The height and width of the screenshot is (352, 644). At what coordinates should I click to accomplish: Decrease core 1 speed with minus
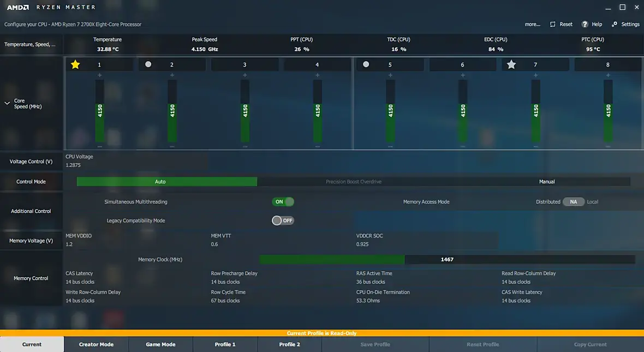tap(100, 146)
